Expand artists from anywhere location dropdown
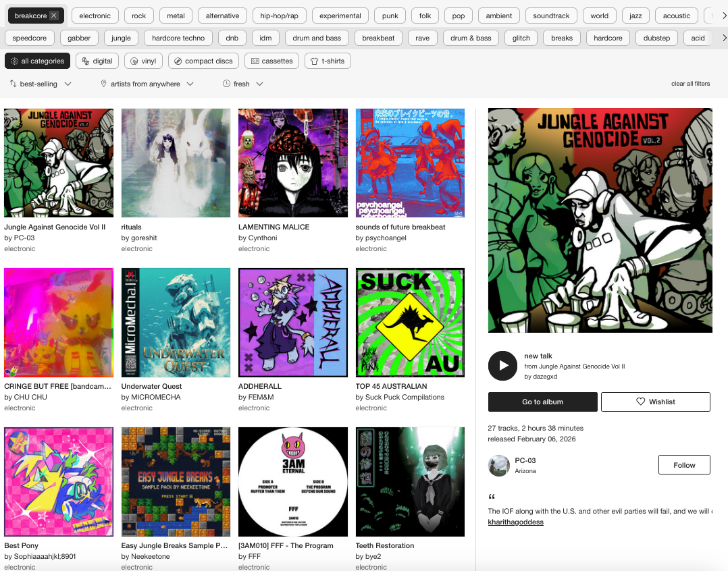 (x=147, y=84)
